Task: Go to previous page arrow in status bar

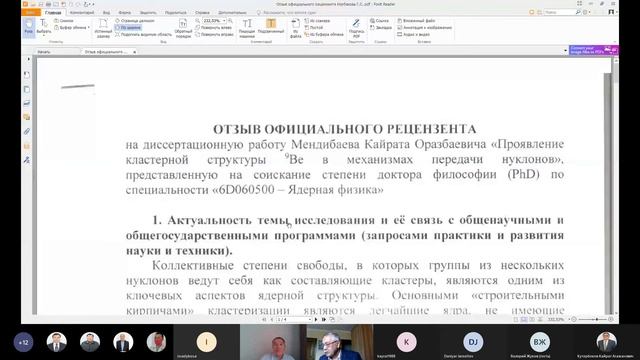Action: (272, 320)
